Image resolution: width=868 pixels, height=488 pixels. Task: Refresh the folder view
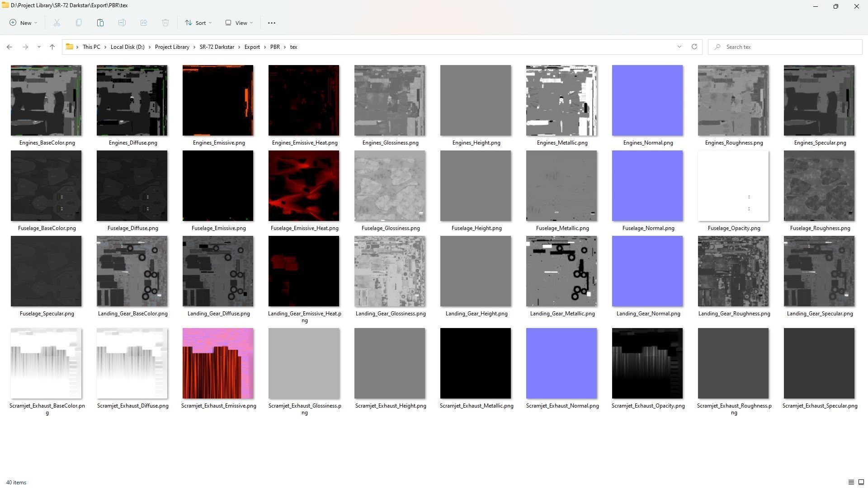point(694,47)
